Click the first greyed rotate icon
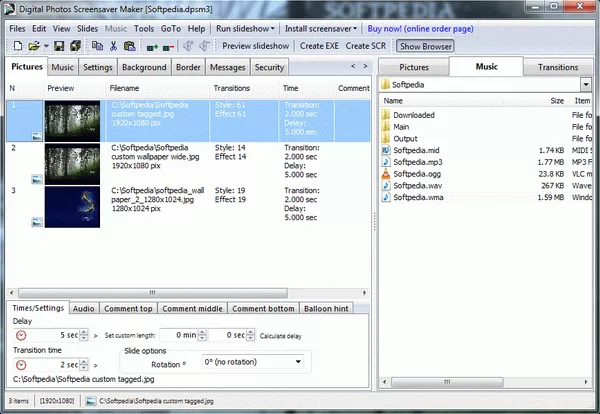This screenshot has height=414, width=600. (188, 46)
